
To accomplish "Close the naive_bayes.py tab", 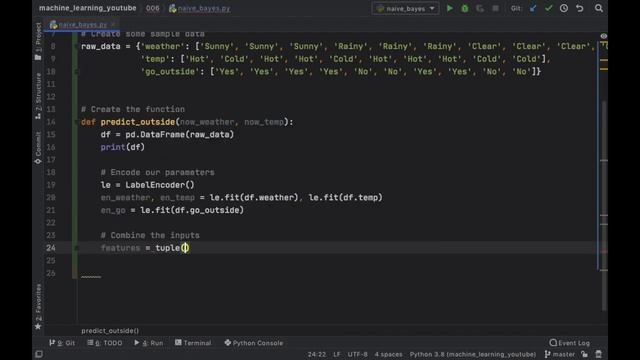I will pyautogui.click(x=114, y=25).
